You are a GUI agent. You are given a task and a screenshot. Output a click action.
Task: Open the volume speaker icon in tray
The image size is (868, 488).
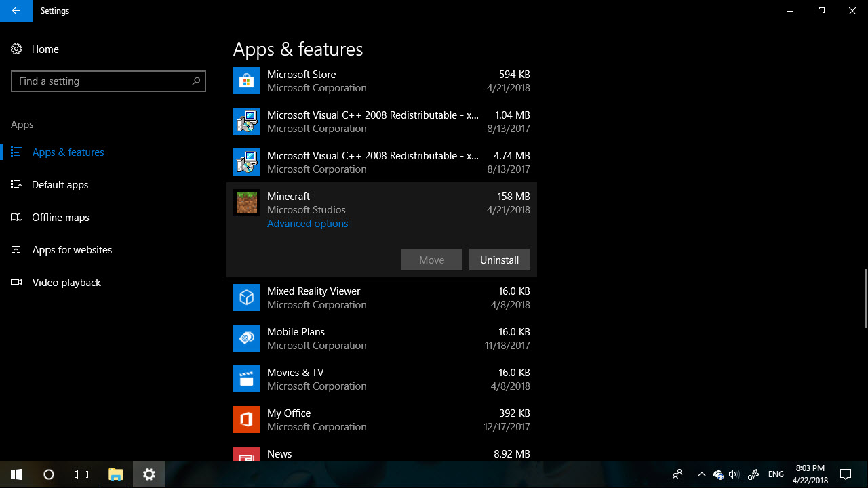tap(734, 474)
